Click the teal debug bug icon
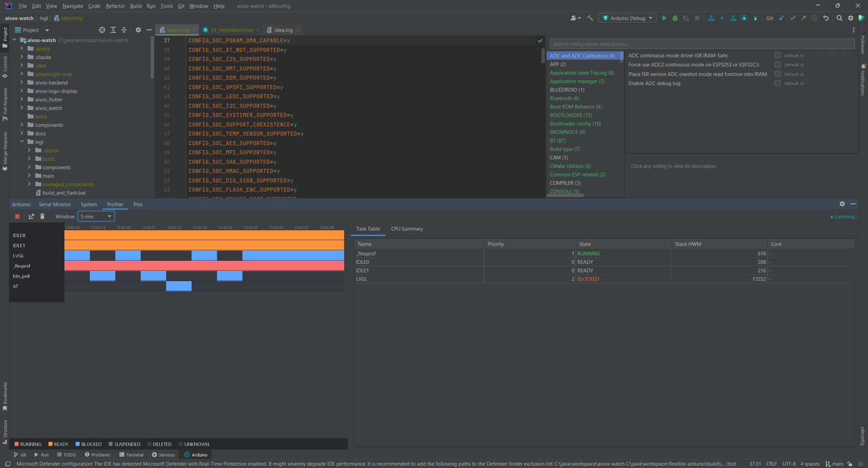Image resolution: width=868 pixels, height=468 pixels. 744,18
